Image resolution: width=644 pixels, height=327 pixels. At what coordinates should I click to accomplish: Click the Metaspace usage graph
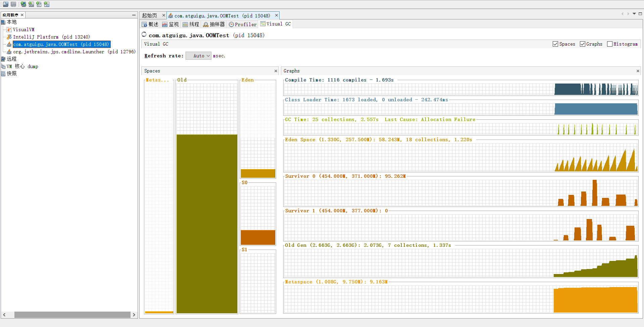(x=461, y=299)
